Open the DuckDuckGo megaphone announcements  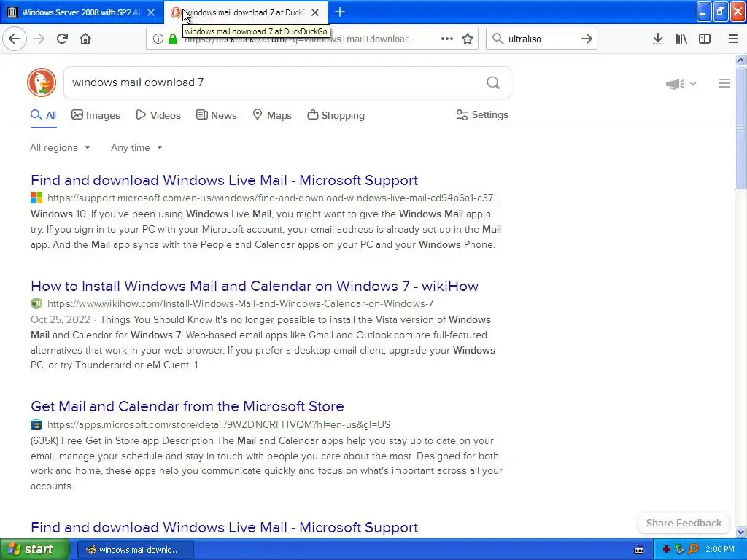[675, 84]
